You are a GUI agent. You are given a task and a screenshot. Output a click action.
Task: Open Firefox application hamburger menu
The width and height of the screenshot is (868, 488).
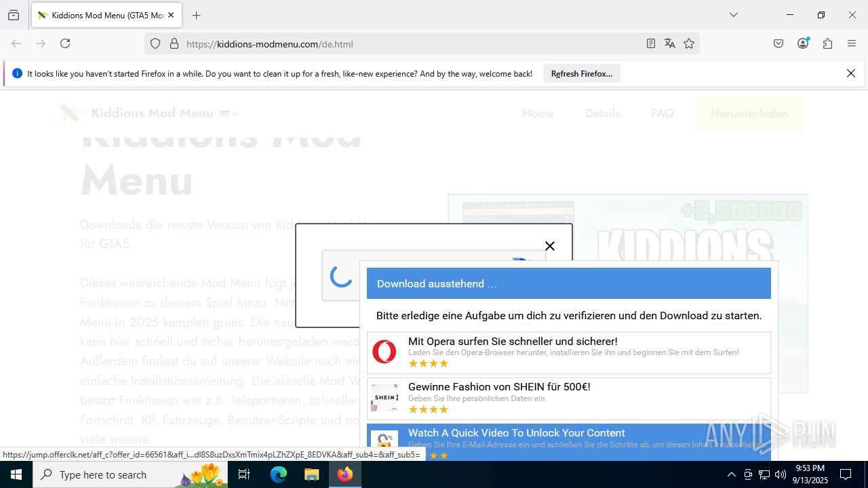pos(852,43)
